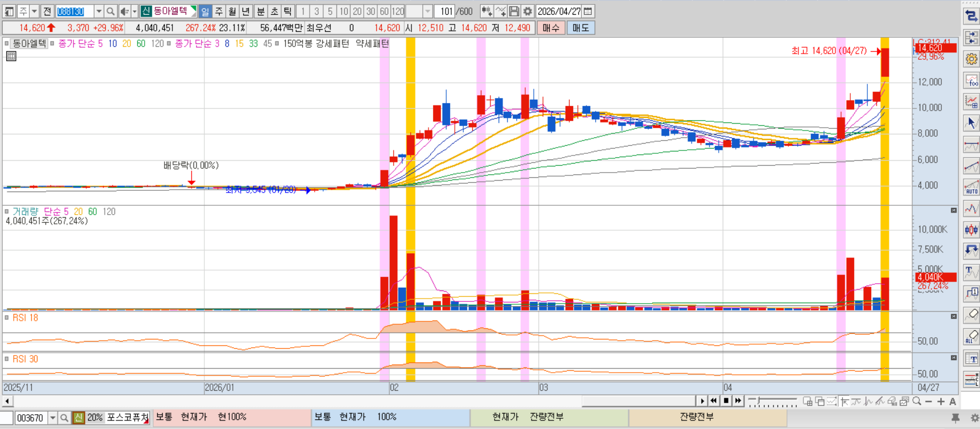Screen dimensions: 980x429
Task: Zoom in with the plus icon
Action: (x=940, y=402)
